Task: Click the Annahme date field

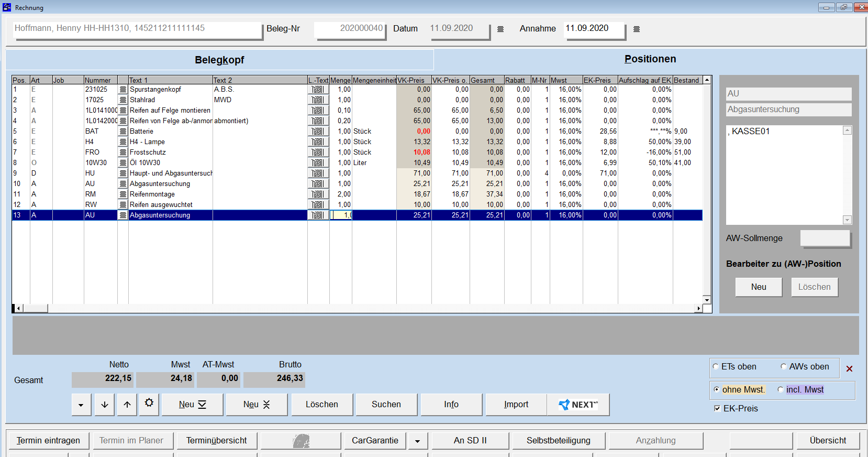Action: [x=595, y=29]
